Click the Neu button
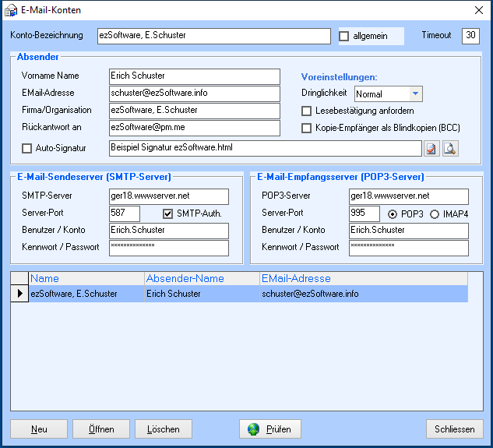 (39, 429)
